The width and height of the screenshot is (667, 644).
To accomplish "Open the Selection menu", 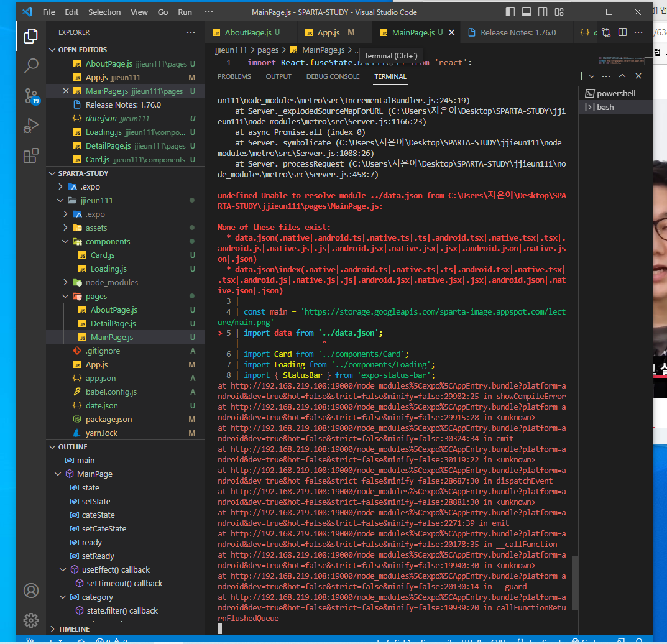I will (104, 12).
